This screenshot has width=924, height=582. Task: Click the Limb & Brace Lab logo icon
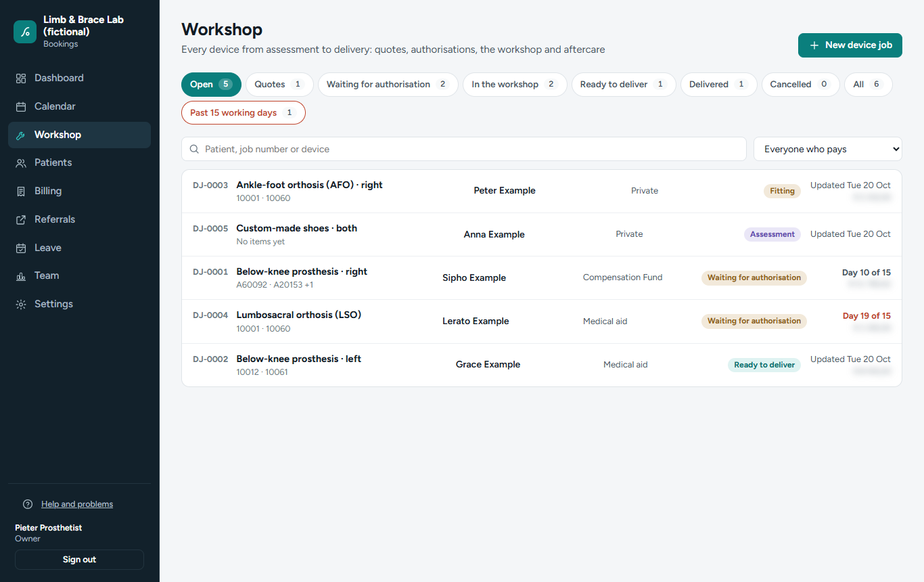25,32
